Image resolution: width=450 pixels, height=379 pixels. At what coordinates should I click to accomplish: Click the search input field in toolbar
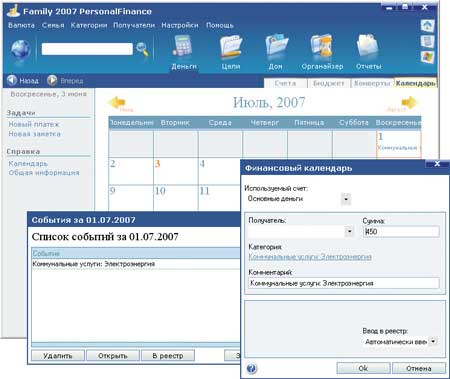click(87, 49)
